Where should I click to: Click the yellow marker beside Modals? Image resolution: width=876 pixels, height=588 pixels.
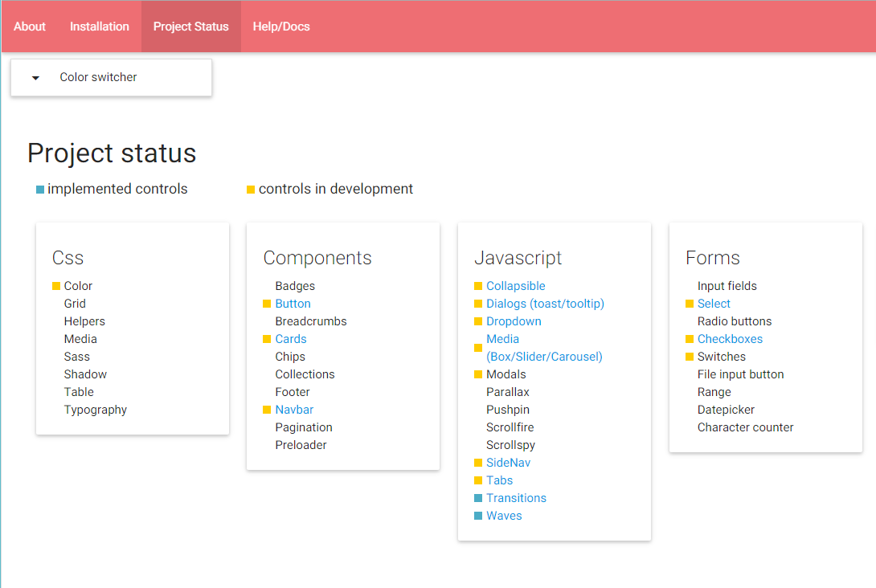478,374
